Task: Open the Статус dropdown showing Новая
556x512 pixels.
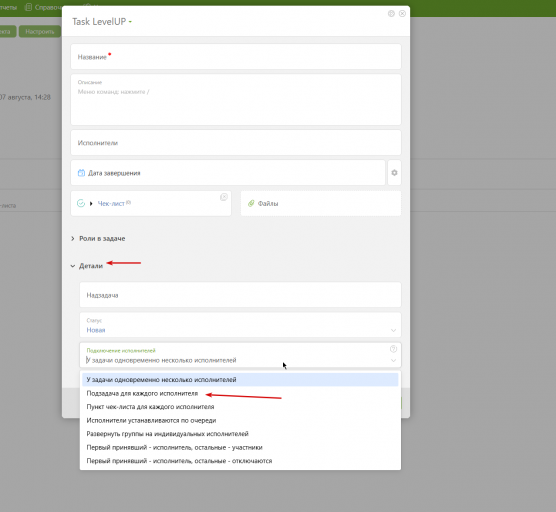Action: coord(240,325)
